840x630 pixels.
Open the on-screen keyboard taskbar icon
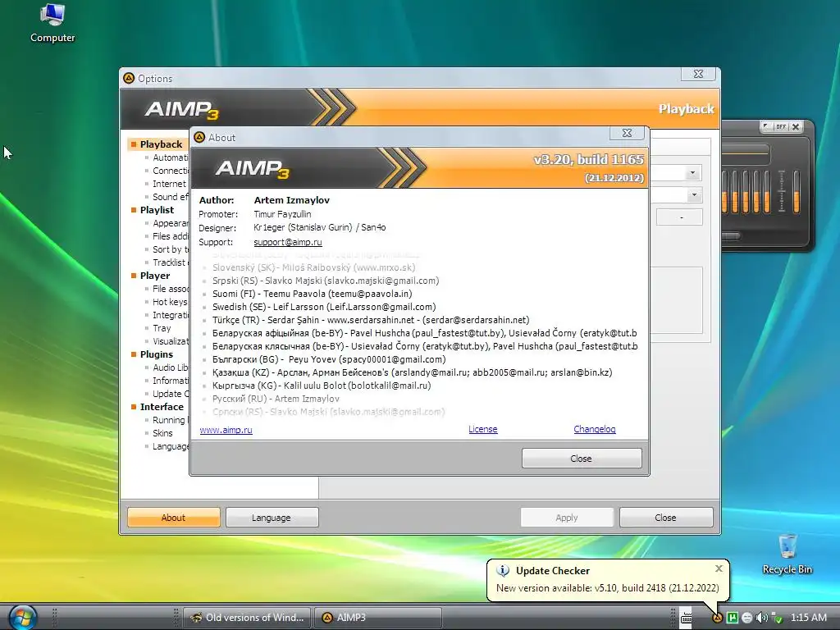point(687,618)
